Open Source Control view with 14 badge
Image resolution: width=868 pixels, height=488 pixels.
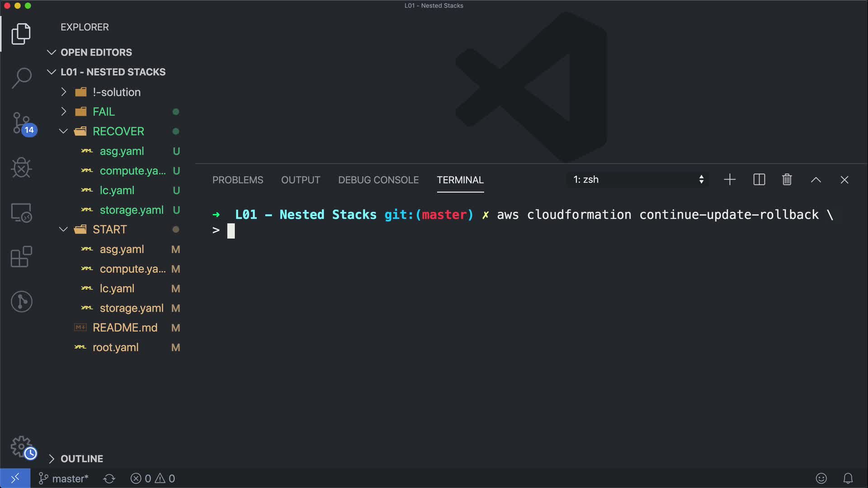point(21,123)
